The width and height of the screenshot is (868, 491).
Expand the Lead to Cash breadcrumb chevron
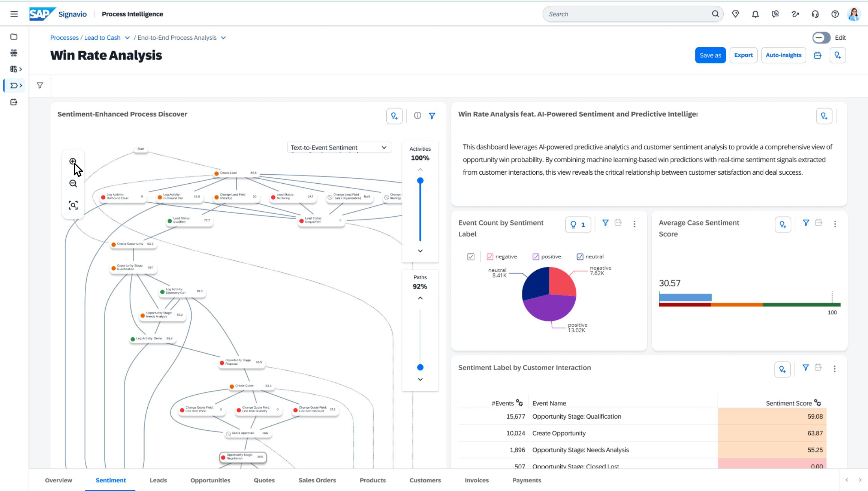pyautogui.click(x=127, y=38)
